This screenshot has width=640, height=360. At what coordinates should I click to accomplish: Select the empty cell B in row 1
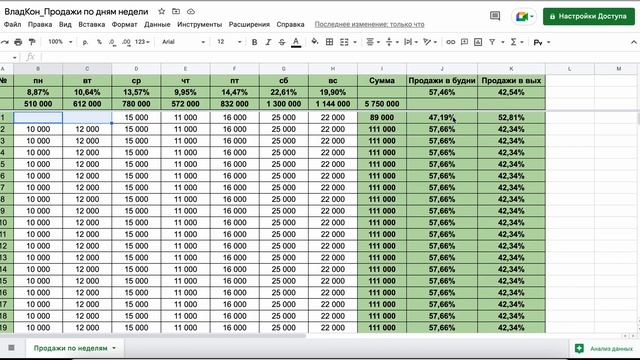pos(38,118)
